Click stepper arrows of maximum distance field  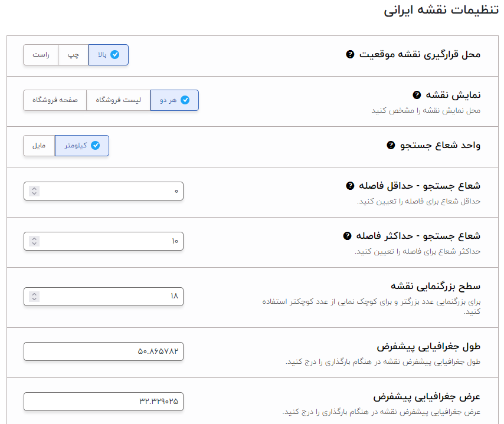34,241
